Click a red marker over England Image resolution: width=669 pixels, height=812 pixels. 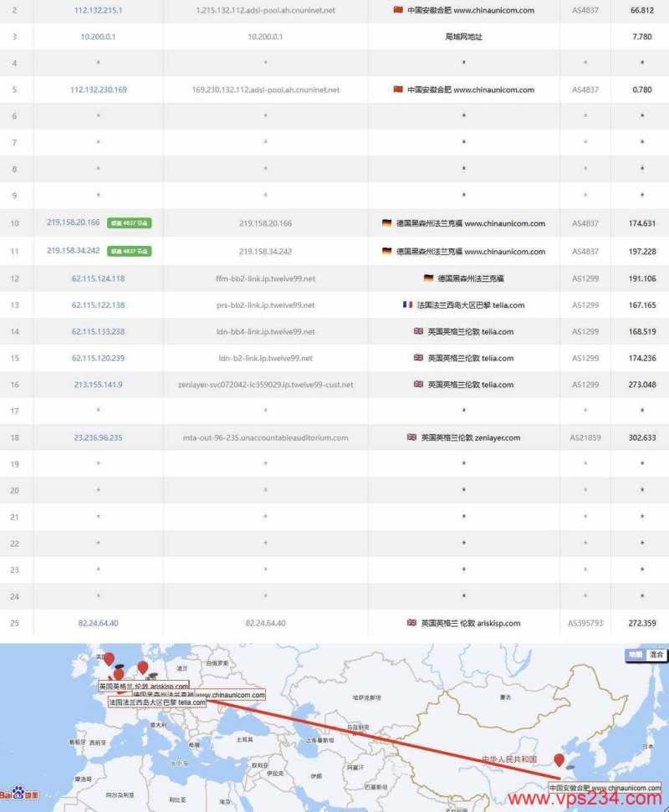pos(109,661)
